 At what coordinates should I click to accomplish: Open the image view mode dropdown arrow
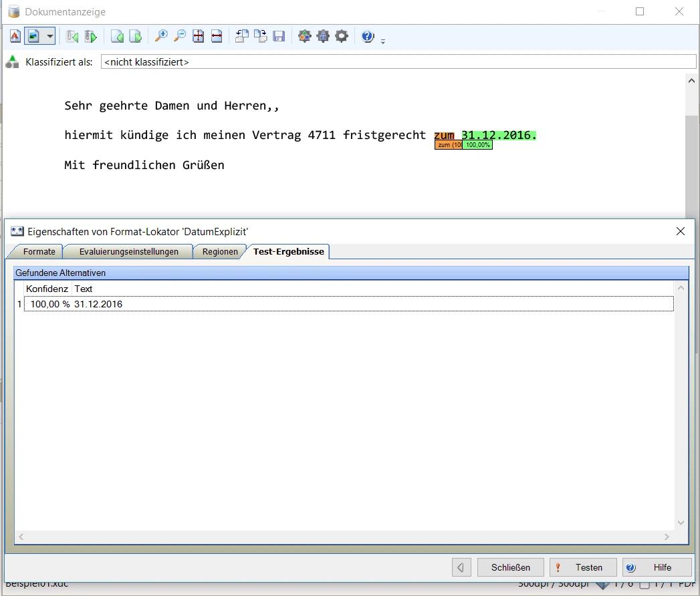click(49, 36)
